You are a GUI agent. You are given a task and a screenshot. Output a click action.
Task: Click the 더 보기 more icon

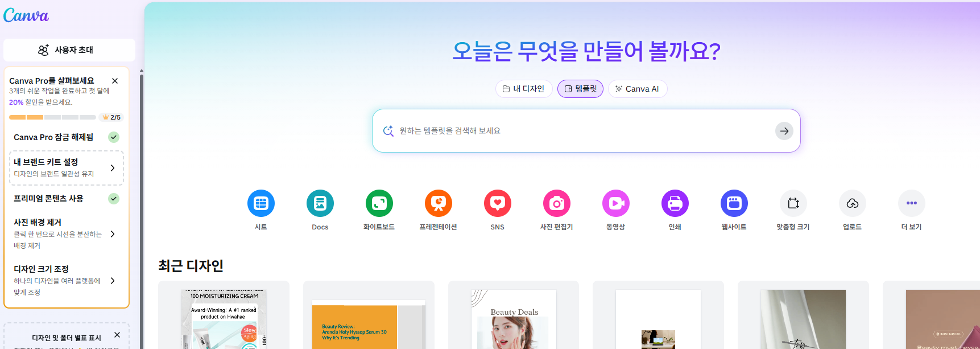(x=912, y=203)
